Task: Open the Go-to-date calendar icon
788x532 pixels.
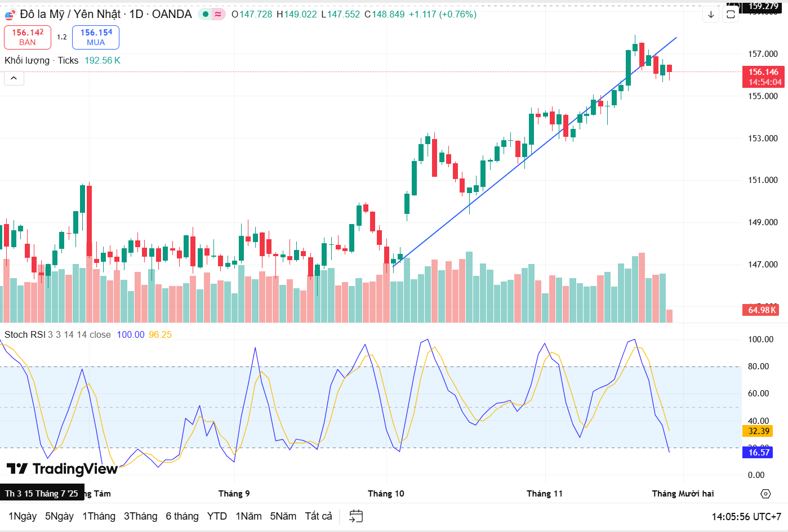Action: point(356,516)
